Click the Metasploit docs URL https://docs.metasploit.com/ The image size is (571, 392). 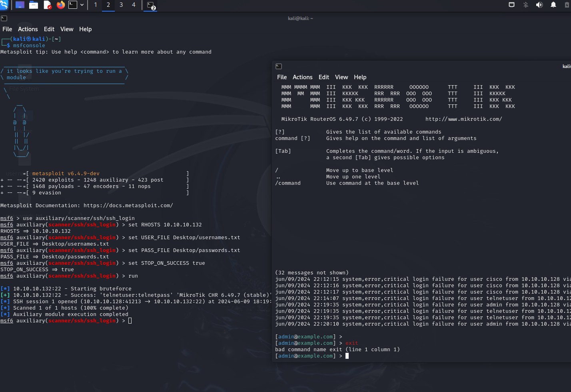(x=128, y=206)
